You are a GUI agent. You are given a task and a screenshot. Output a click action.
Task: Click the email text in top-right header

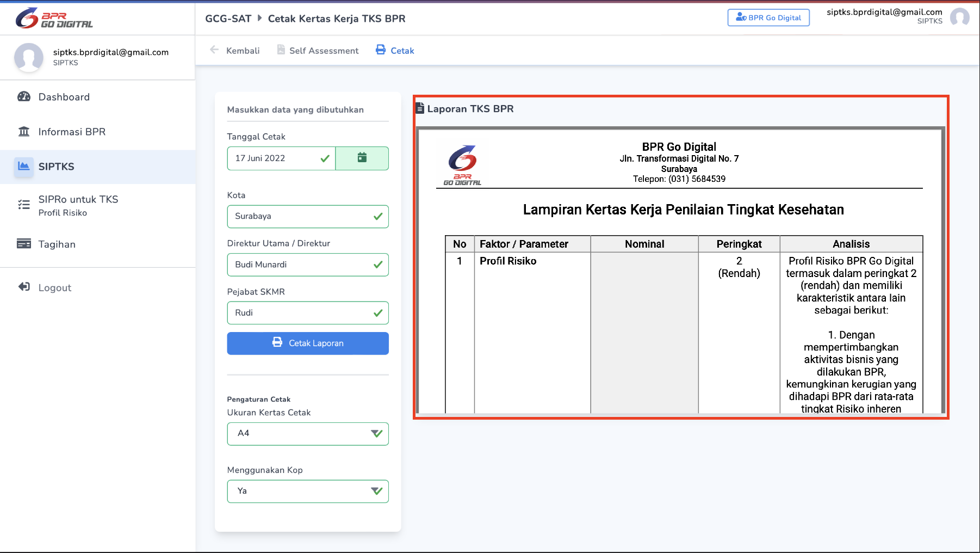884,12
